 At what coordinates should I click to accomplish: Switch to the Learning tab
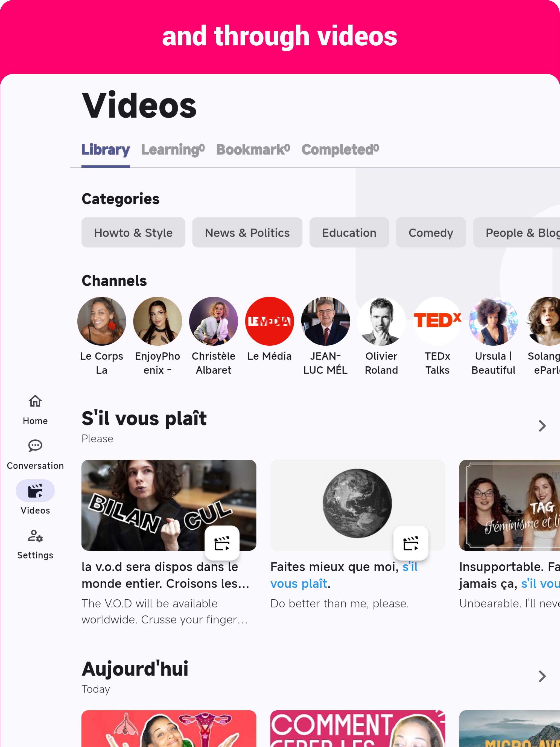pyautogui.click(x=173, y=150)
